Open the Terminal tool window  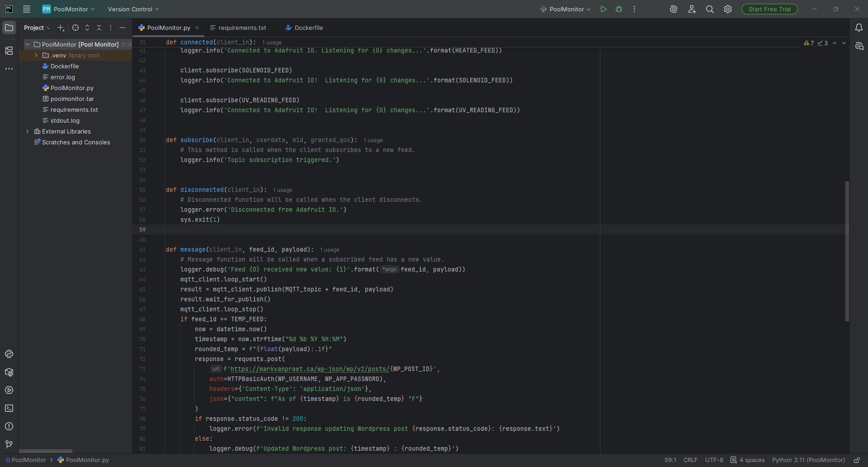pos(9,408)
